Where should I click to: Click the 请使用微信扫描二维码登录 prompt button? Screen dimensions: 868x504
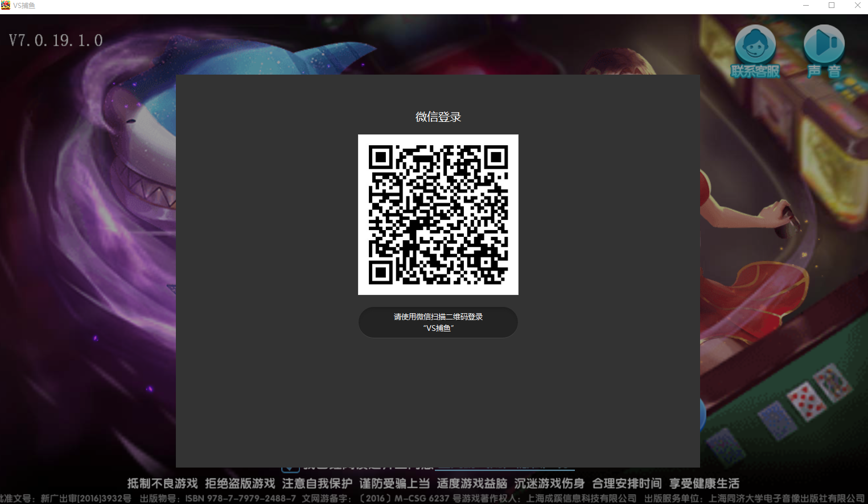click(x=438, y=322)
